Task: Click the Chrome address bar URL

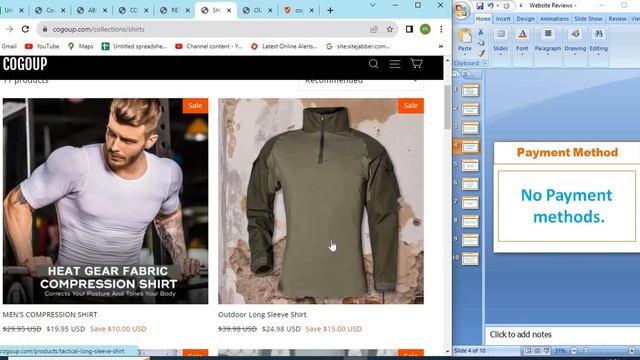Action: pos(98,29)
